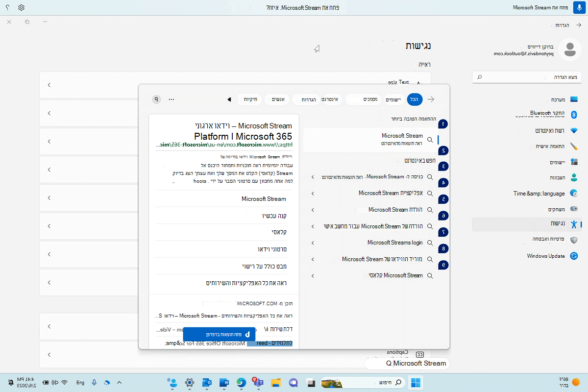Select the יישומים search filter tab

(x=393, y=99)
